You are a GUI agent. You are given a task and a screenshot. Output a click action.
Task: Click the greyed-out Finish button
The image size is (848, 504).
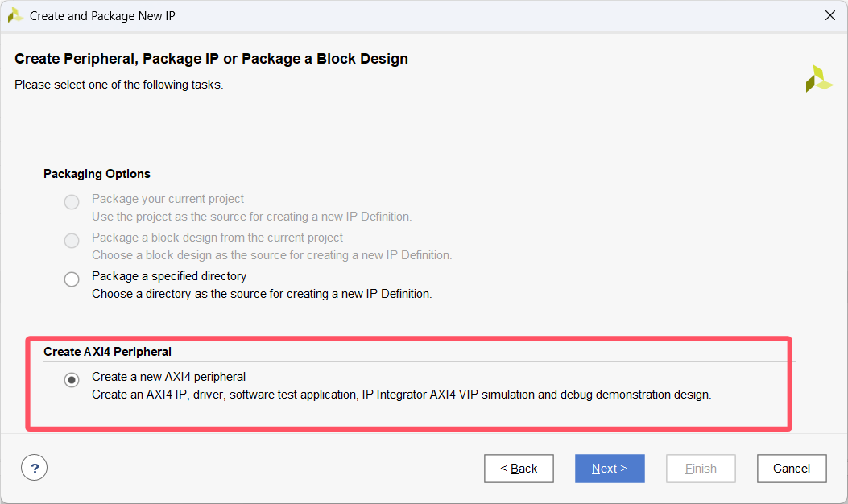pyautogui.click(x=701, y=469)
